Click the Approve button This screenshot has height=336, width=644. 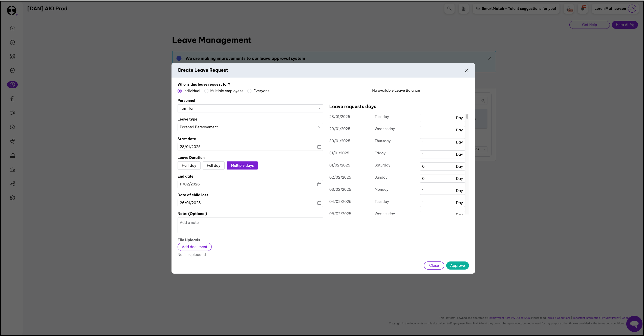click(x=457, y=266)
